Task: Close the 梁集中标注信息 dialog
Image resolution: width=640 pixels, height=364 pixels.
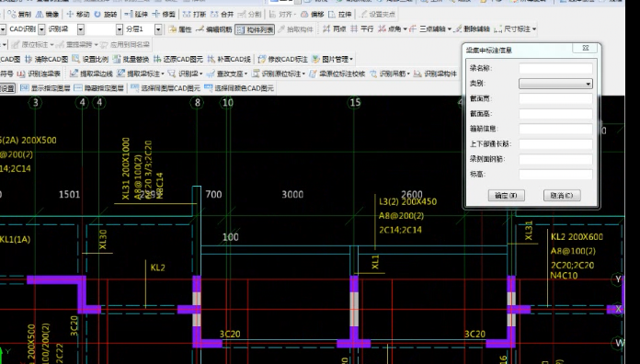Action: [586, 48]
